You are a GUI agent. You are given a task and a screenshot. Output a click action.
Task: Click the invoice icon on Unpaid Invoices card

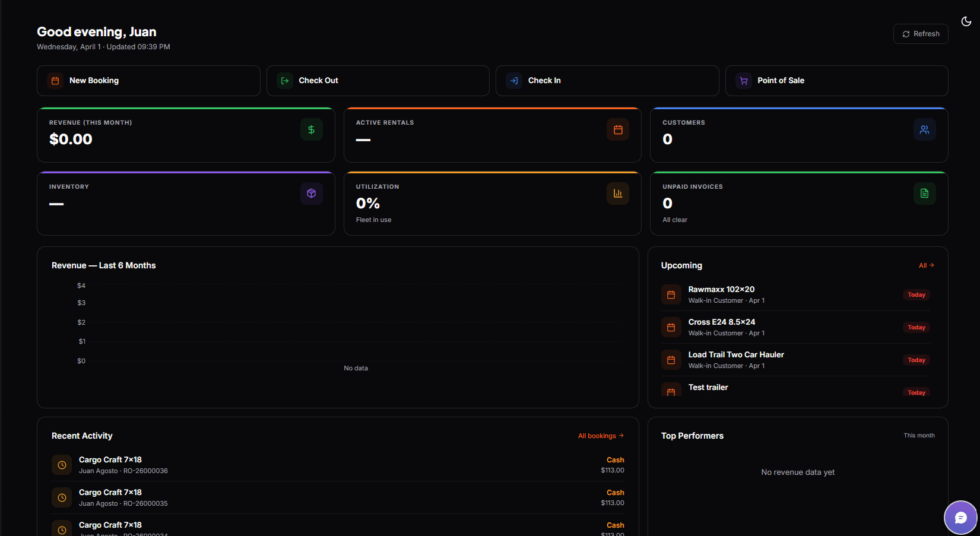(924, 193)
